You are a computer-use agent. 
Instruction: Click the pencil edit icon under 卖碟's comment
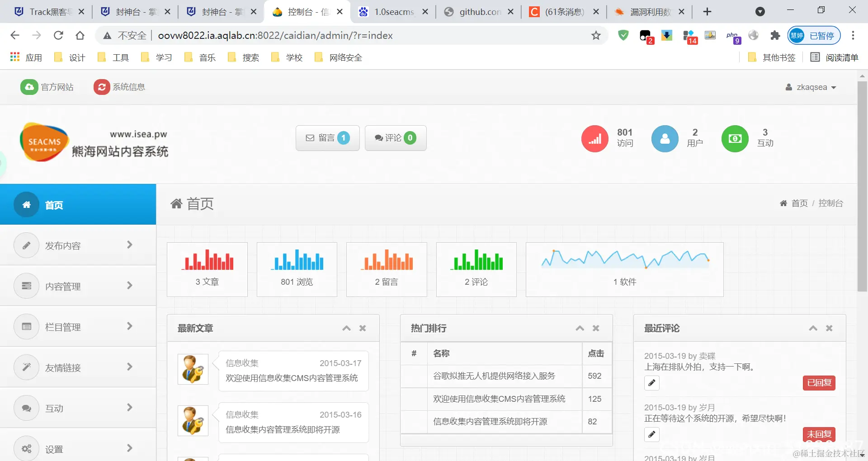[651, 383]
